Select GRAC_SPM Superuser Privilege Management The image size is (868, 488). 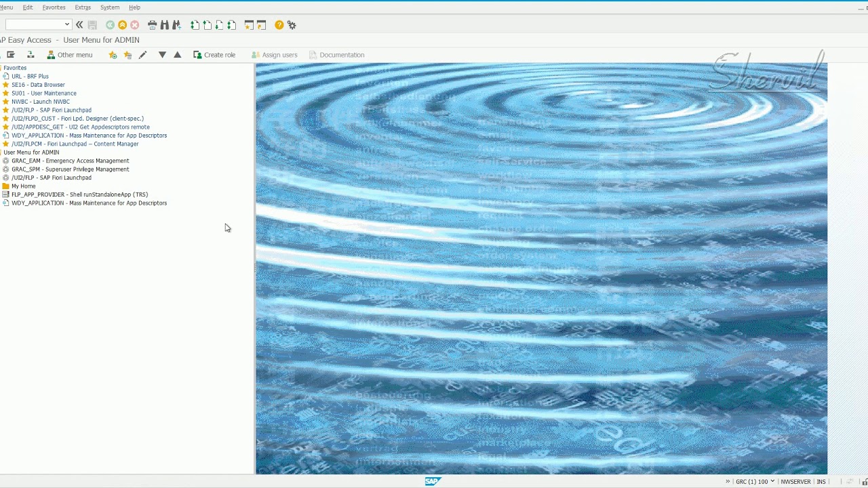tap(70, 169)
